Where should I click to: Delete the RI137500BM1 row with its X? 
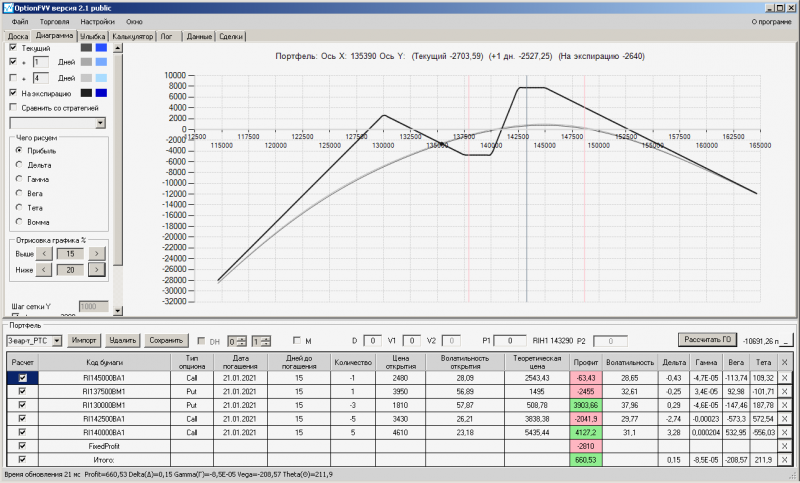point(784,392)
